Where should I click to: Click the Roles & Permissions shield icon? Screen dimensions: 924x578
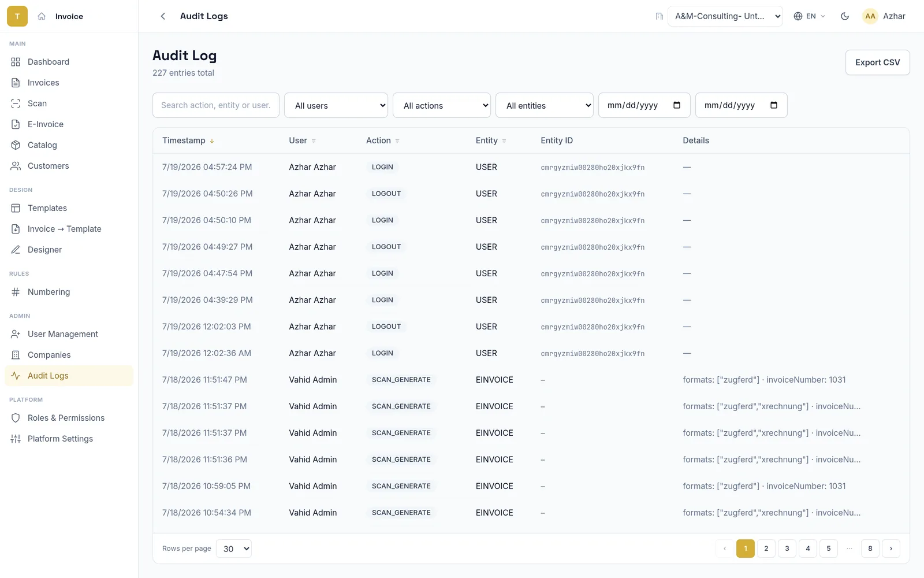point(16,418)
